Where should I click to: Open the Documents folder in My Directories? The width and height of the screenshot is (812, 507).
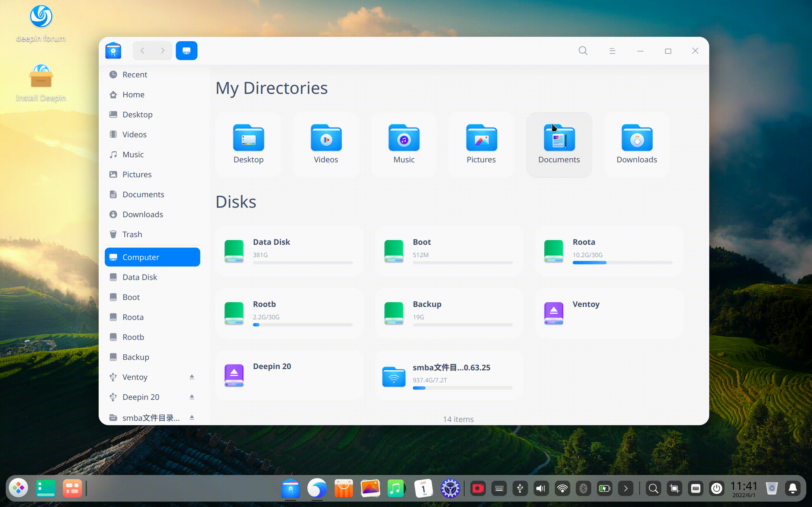point(559,145)
